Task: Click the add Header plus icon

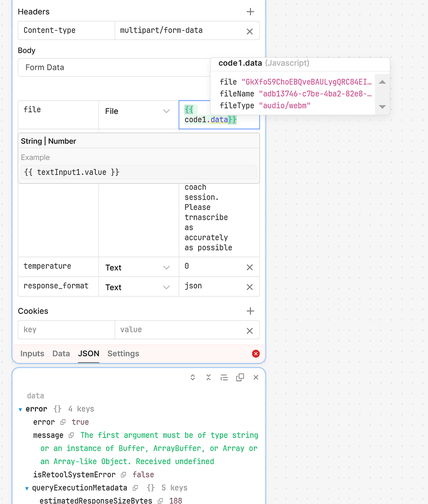Action: 250,11
